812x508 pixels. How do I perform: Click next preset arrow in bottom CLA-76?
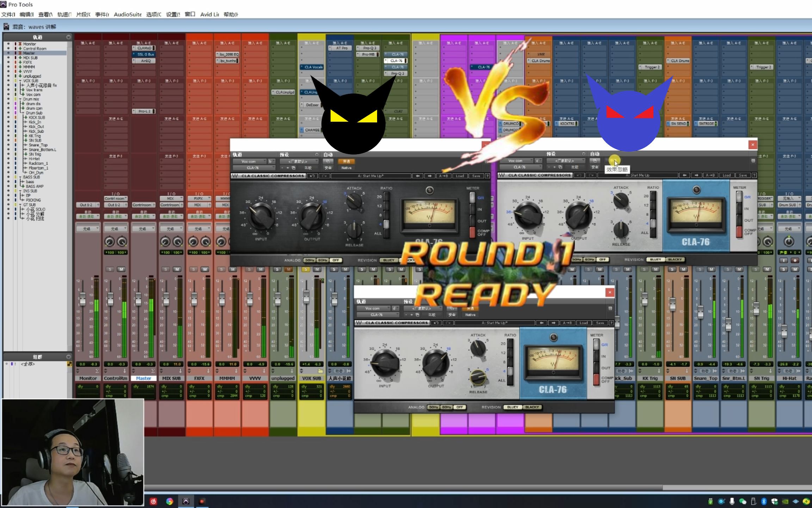[553, 323]
